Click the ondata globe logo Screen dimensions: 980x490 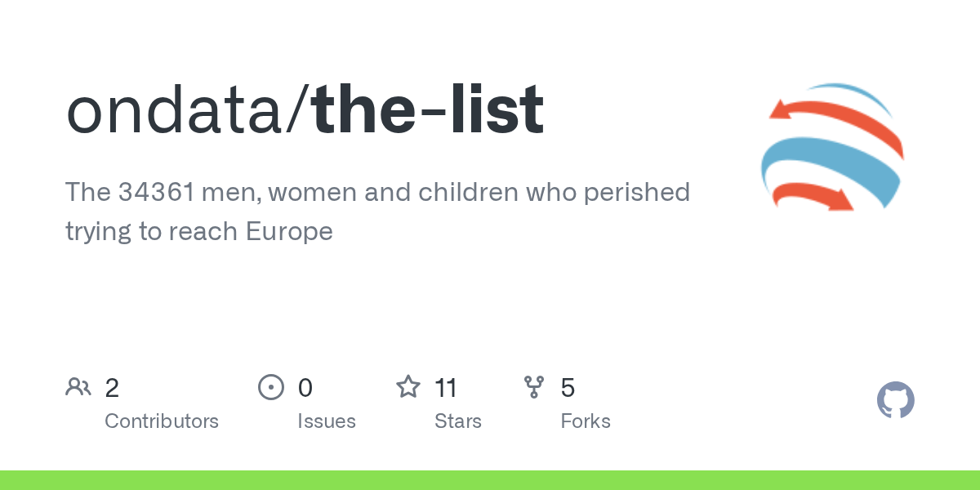point(832,147)
